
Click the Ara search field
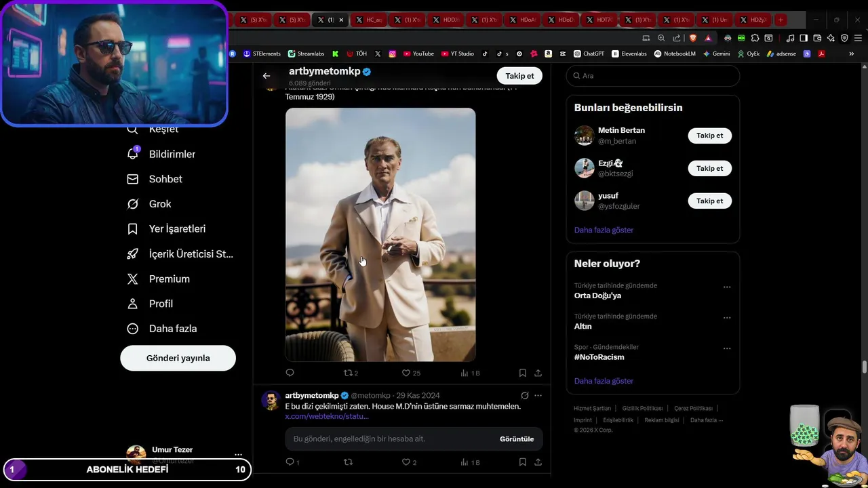coord(652,76)
